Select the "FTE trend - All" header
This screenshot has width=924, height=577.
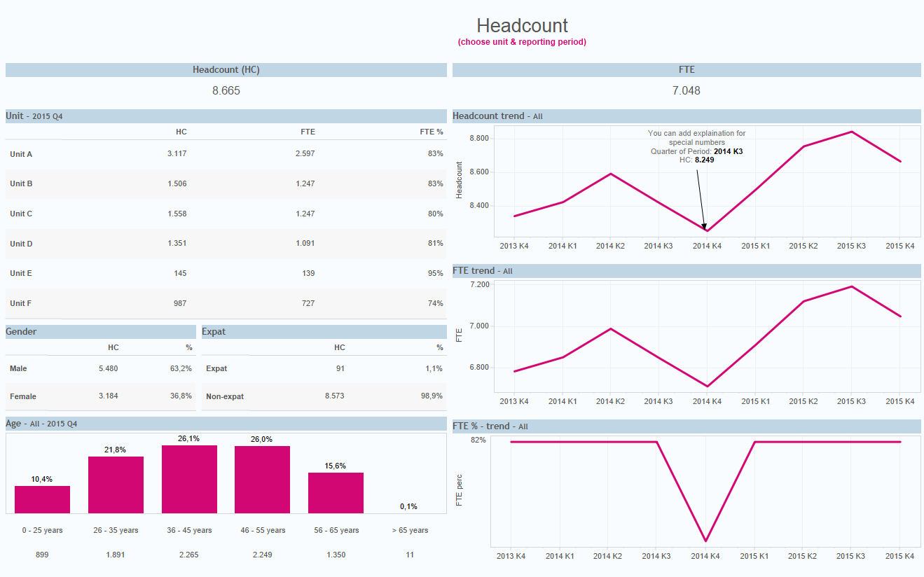click(x=687, y=270)
